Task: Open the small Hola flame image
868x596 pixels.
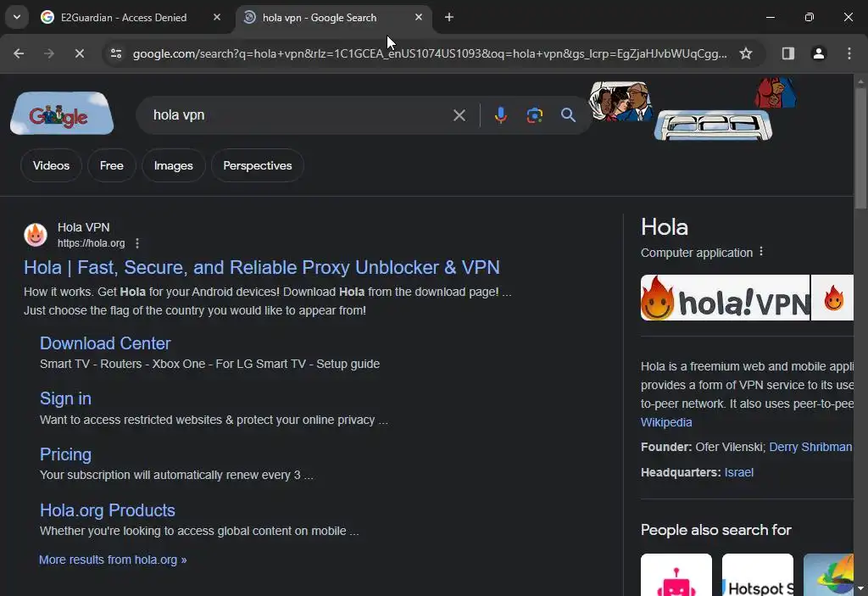Action: [x=832, y=298]
